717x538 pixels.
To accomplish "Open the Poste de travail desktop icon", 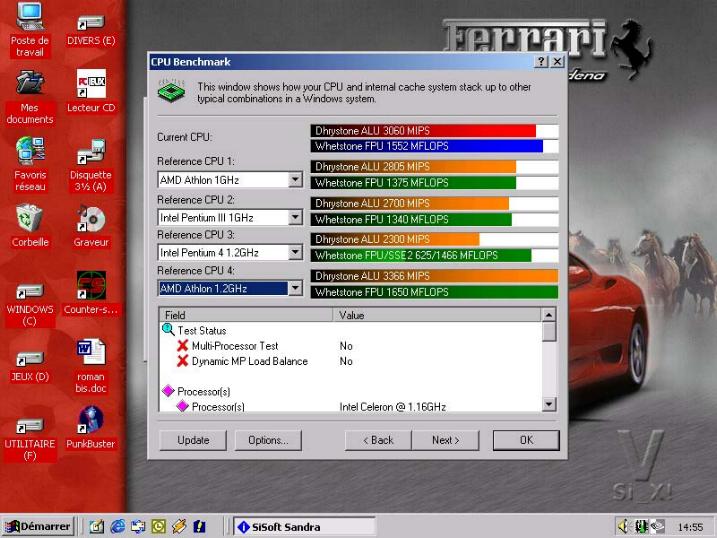I will coord(30,20).
